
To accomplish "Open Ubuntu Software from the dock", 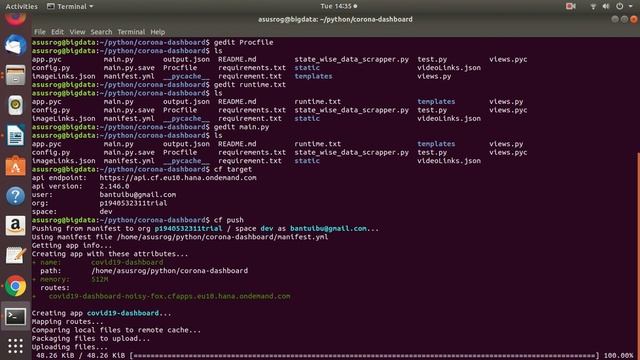I will (x=16, y=166).
